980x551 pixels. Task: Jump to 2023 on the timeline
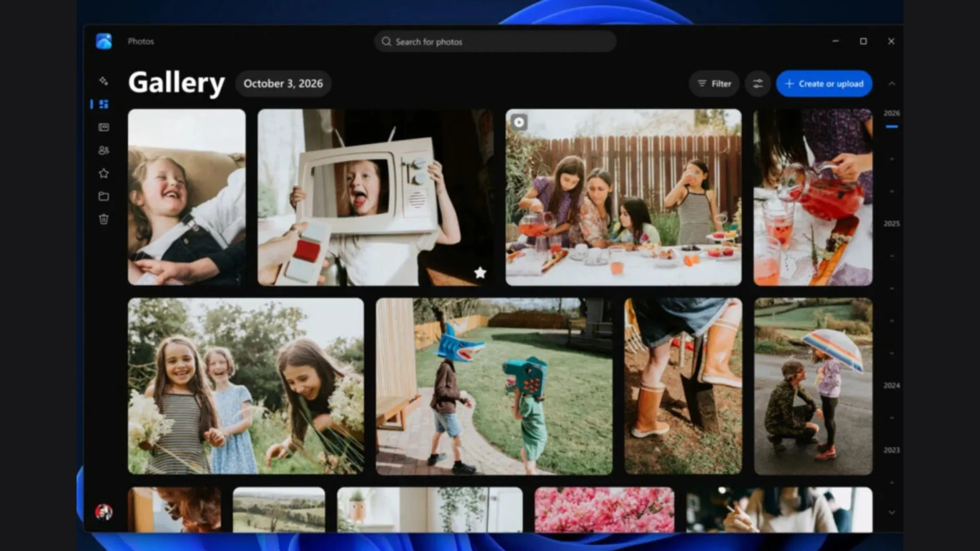tap(892, 450)
